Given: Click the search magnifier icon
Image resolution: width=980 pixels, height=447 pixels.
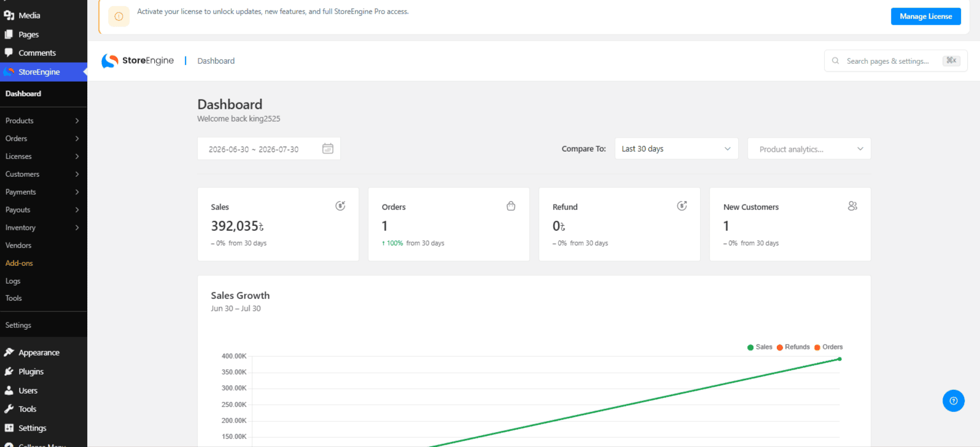Looking at the screenshot, I should pos(835,61).
